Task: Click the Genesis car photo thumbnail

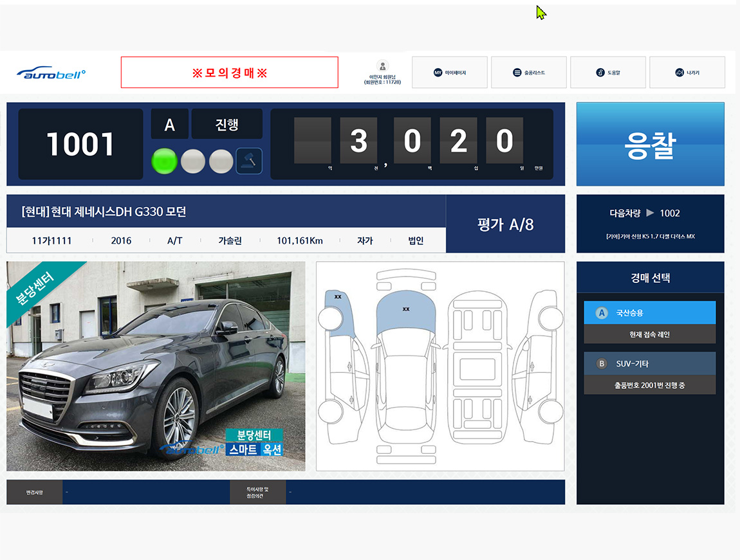Action: [x=154, y=366]
